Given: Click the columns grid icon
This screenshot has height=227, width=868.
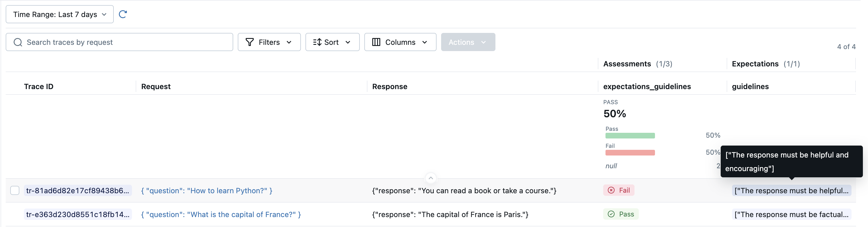Looking at the screenshot, I should pos(376,42).
